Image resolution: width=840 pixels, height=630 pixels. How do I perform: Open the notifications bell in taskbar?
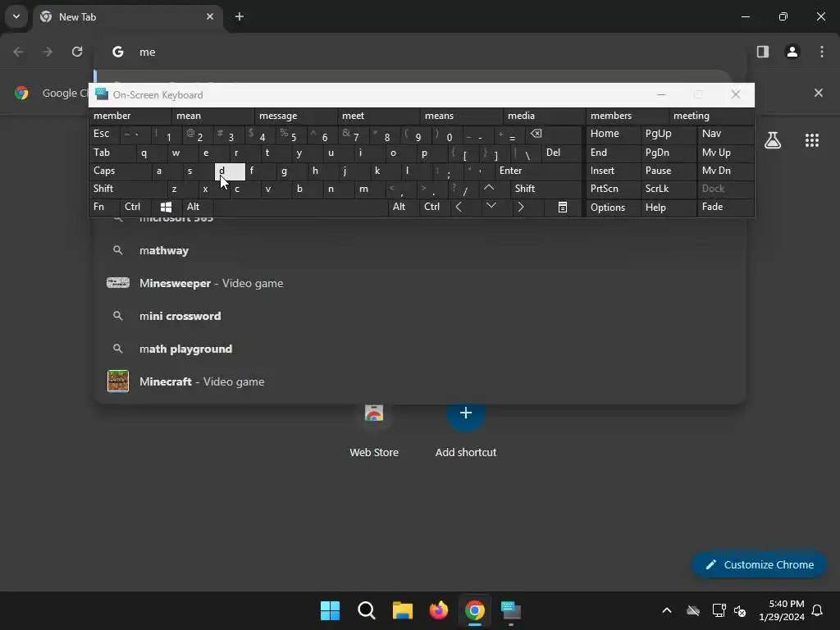coord(817,610)
